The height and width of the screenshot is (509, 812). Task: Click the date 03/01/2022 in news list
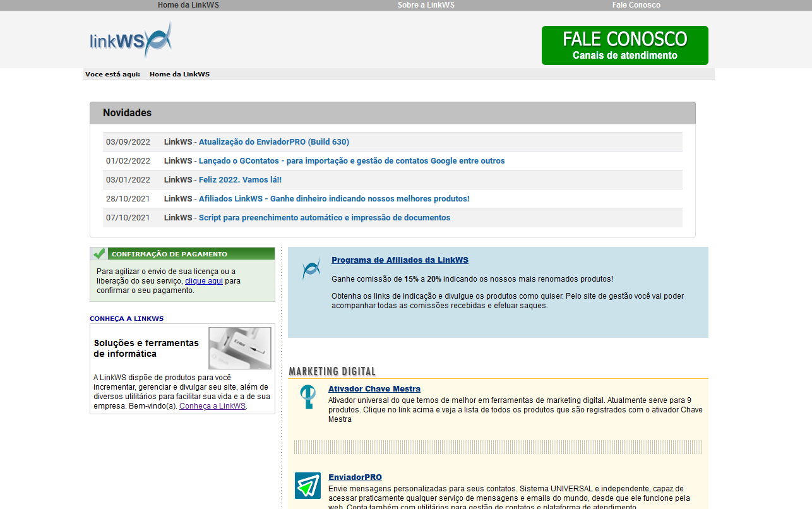click(128, 180)
